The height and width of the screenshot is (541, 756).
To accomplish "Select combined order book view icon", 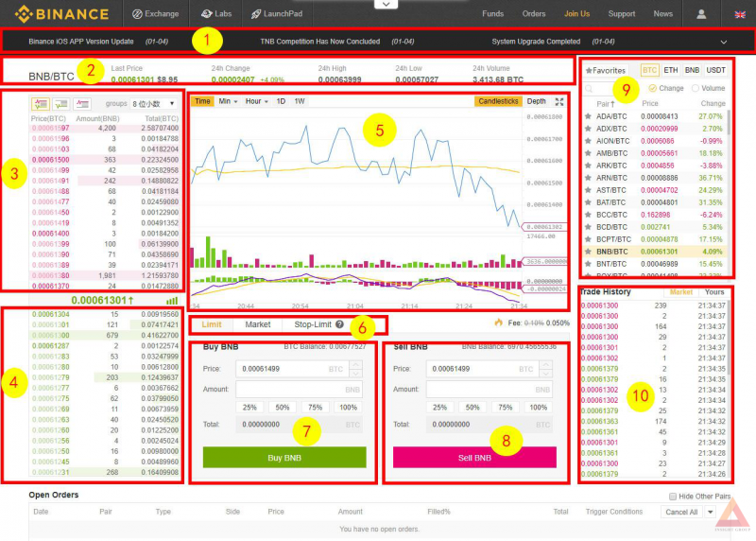I will tap(41, 103).
